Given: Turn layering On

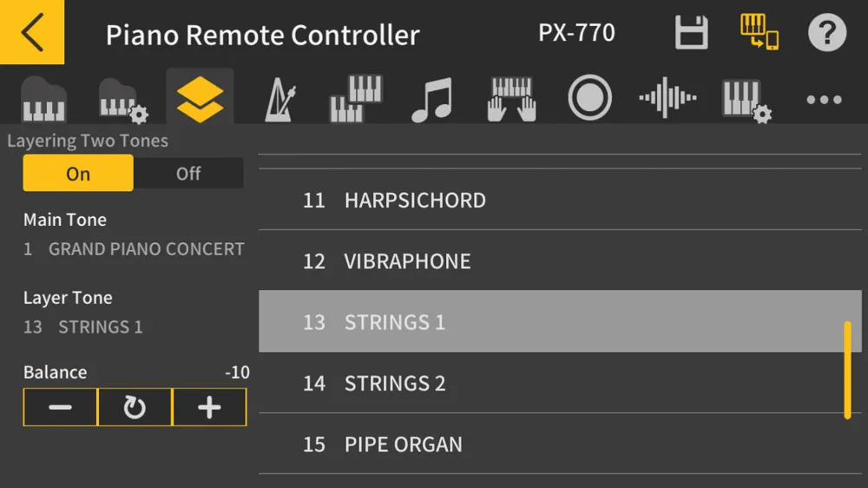Looking at the screenshot, I should coord(78,174).
